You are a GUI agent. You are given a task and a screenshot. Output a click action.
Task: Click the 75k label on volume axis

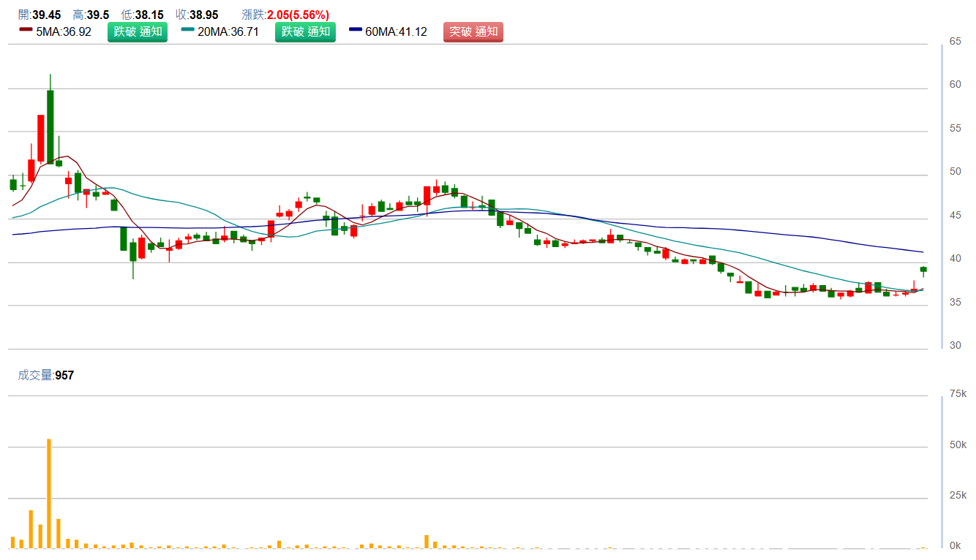[x=957, y=394]
